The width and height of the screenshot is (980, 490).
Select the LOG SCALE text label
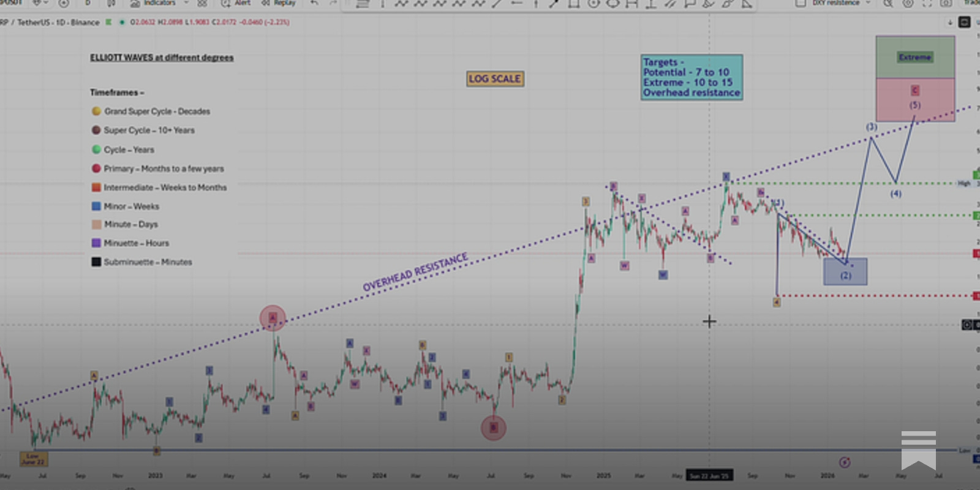(495, 79)
